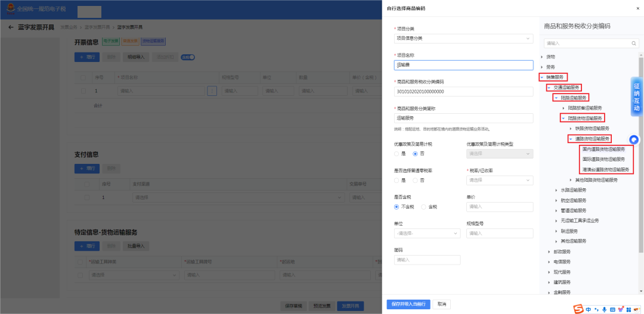This screenshot has width=644, height=314.
Task: Open the 税率/征收率 dropdown
Action: (500, 180)
